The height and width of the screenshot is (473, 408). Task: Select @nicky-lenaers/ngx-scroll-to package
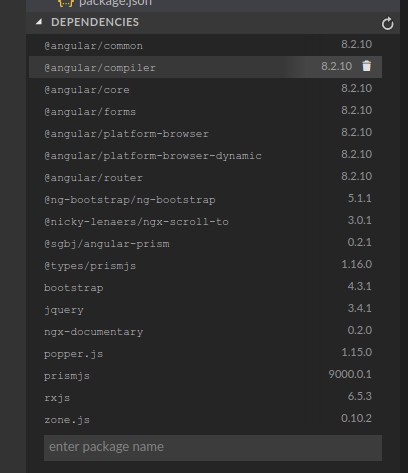click(205, 221)
